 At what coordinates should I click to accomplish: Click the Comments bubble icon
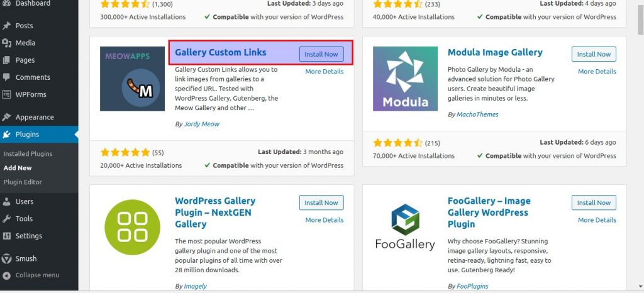coord(6,77)
